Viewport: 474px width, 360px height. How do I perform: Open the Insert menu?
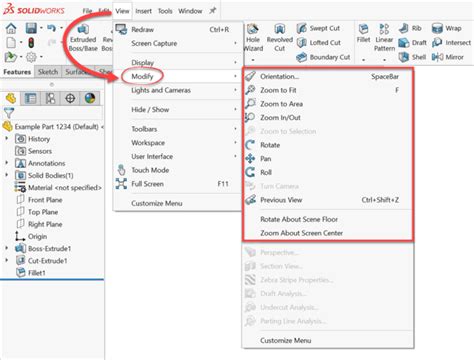click(x=143, y=11)
